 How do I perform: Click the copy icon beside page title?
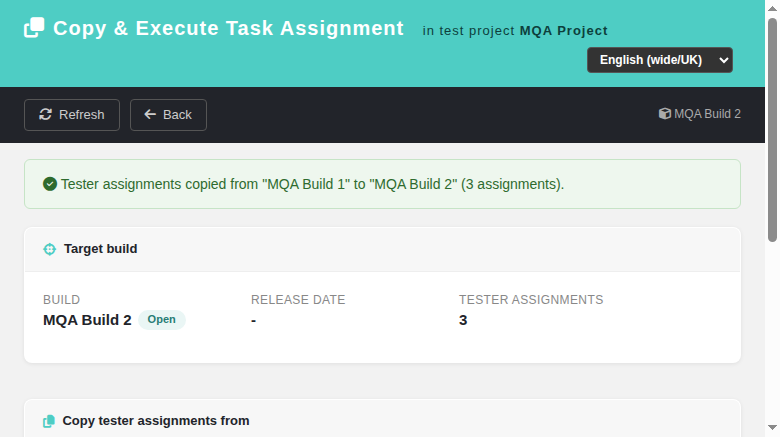pos(34,27)
